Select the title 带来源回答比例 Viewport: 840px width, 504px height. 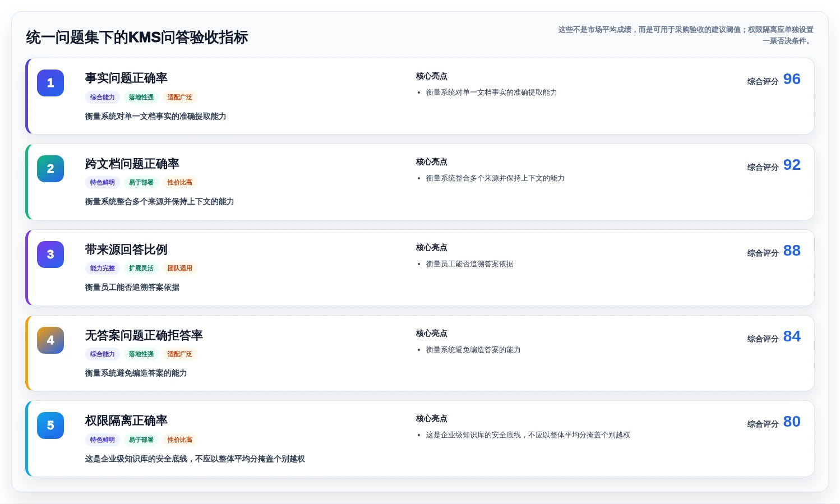(x=126, y=249)
